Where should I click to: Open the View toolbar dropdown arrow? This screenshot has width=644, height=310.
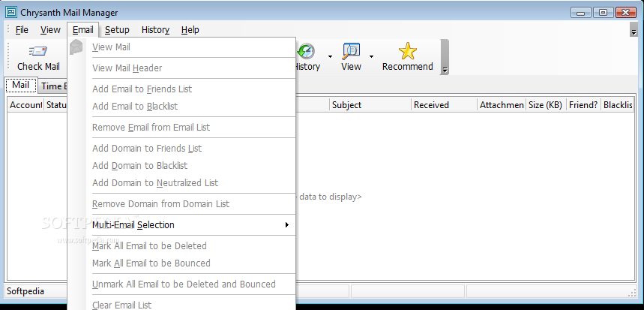point(371,57)
